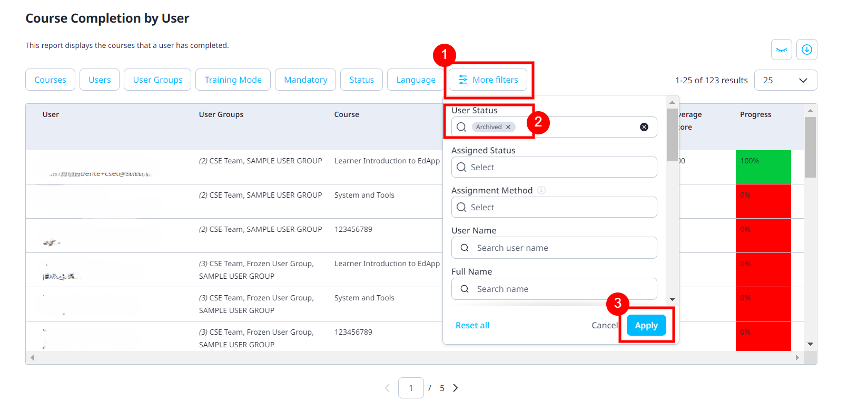Click the search icon in the User Status field
Image resolution: width=868 pixels, height=400 pixels.
(x=461, y=127)
